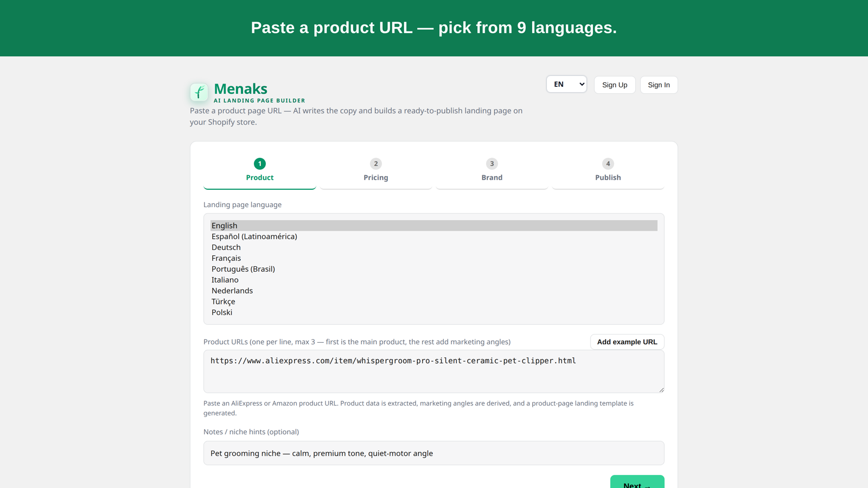Click the Menaks leaf logo icon

click(x=199, y=92)
